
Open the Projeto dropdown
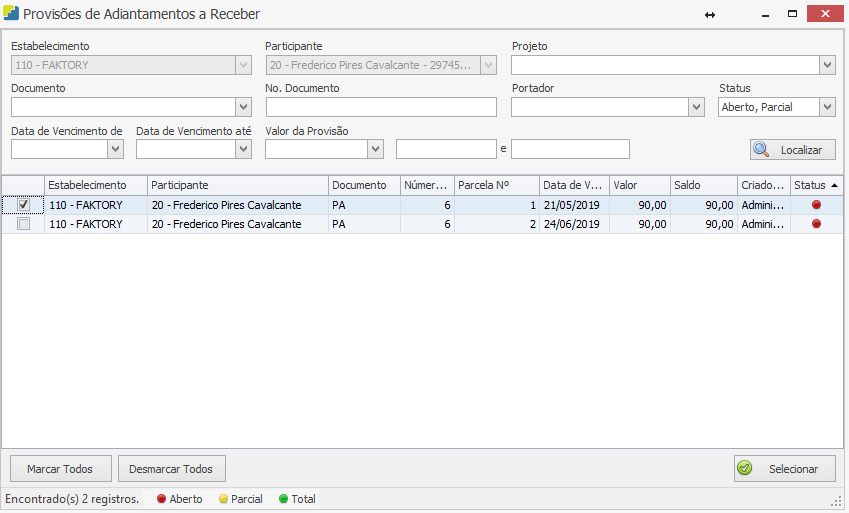click(x=826, y=65)
